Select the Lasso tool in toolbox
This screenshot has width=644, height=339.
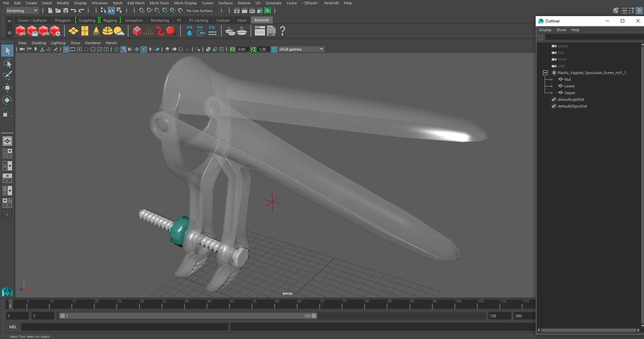(7, 63)
